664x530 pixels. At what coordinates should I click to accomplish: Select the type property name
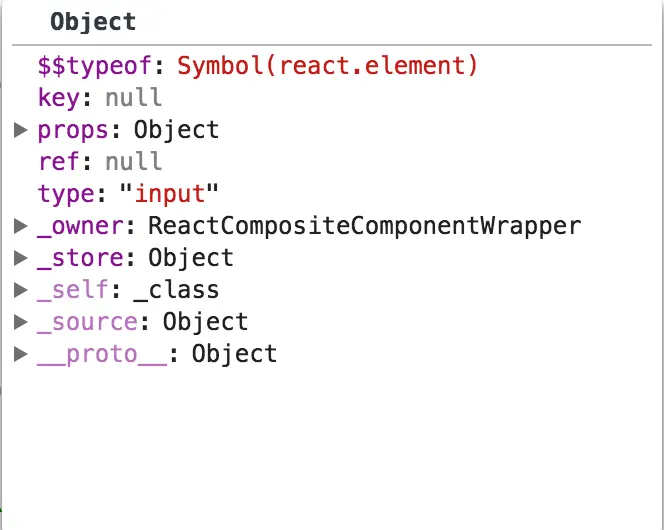66,195
